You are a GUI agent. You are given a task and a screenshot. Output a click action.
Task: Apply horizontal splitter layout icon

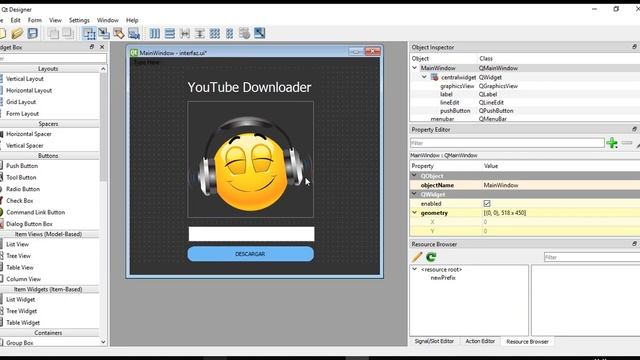click(x=185, y=33)
